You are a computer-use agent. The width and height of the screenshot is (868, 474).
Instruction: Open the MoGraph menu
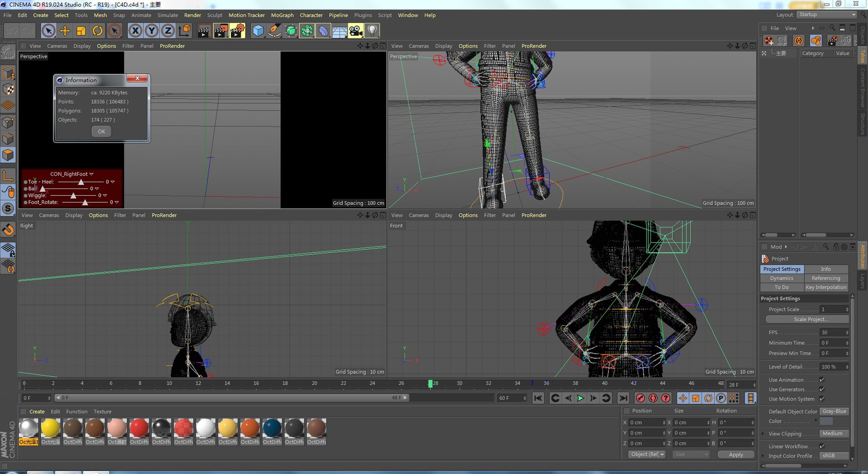click(282, 15)
